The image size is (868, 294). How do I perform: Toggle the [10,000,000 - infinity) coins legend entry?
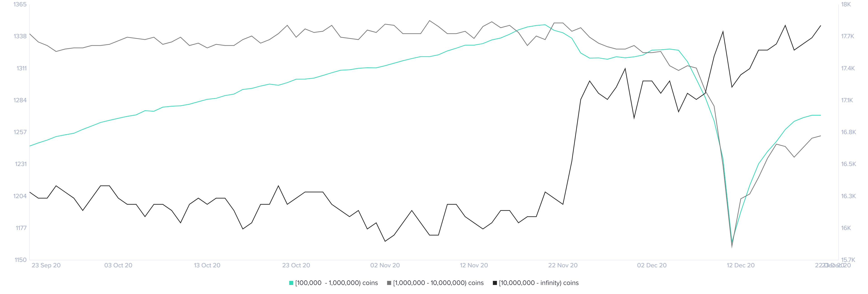click(535, 283)
